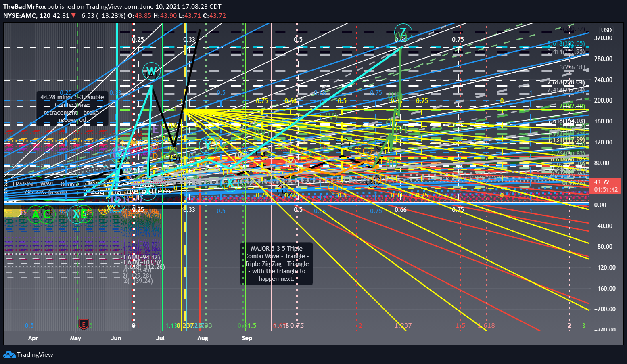This screenshot has height=364, width=627.
Task: Select the circled Z wave label
Action: [403, 33]
